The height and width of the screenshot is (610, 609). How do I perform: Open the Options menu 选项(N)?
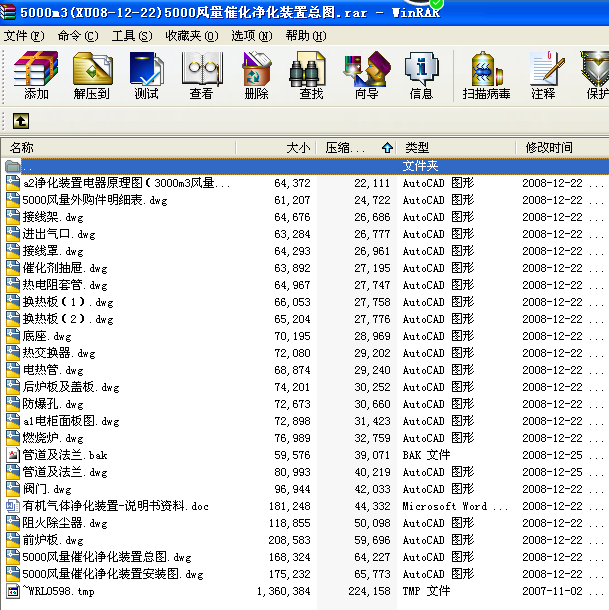point(252,36)
